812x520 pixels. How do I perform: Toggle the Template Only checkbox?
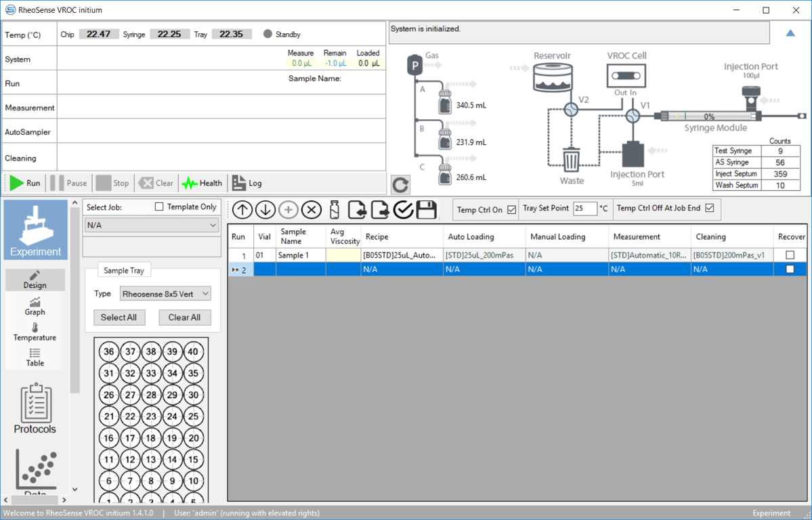tap(159, 207)
